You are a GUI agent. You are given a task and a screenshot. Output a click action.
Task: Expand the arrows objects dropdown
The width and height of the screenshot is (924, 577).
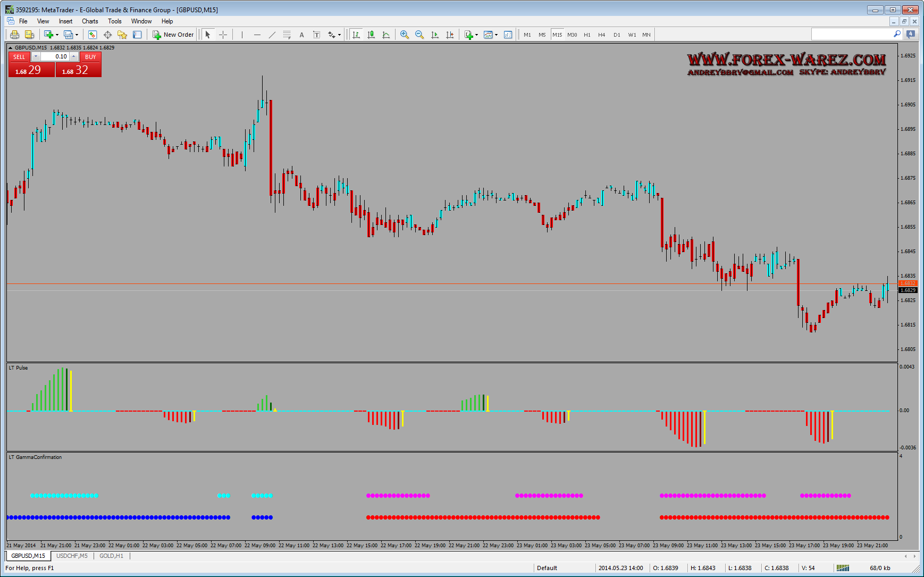coord(339,35)
